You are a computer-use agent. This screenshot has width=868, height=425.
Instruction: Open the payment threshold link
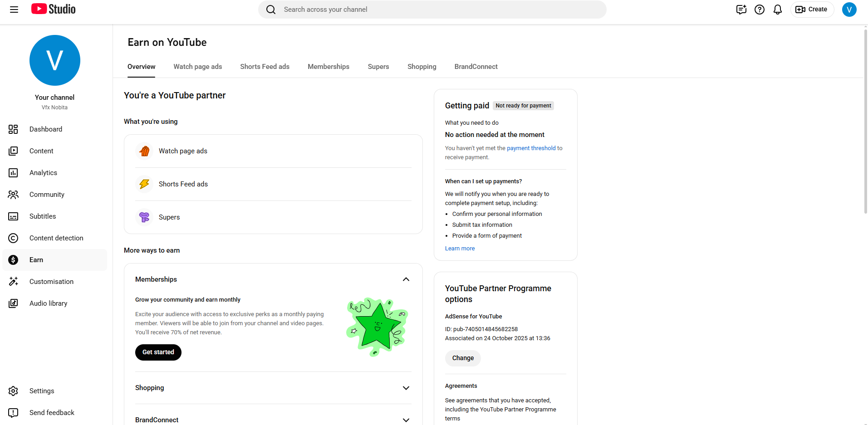tap(531, 148)
